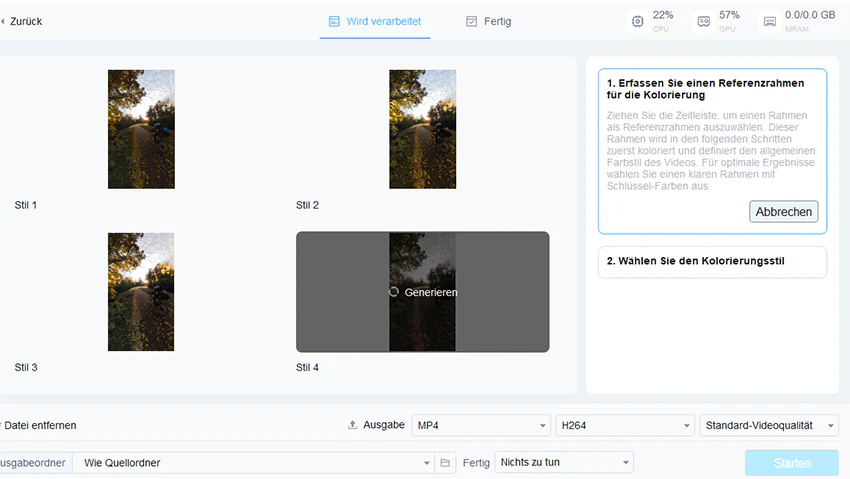850x479 pixels.
Task: Click the 22% CPU value
Action: click(x=662, y=15)
